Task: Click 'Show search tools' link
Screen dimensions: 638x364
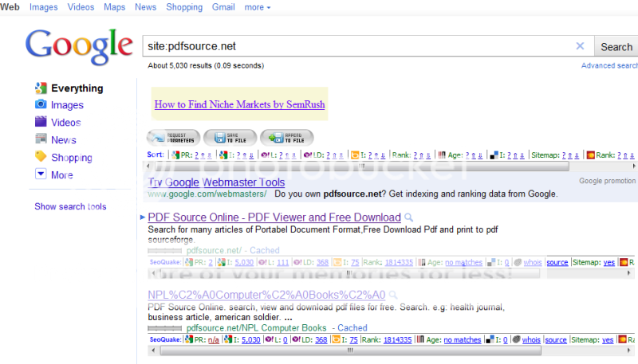Action: [70, 206]
